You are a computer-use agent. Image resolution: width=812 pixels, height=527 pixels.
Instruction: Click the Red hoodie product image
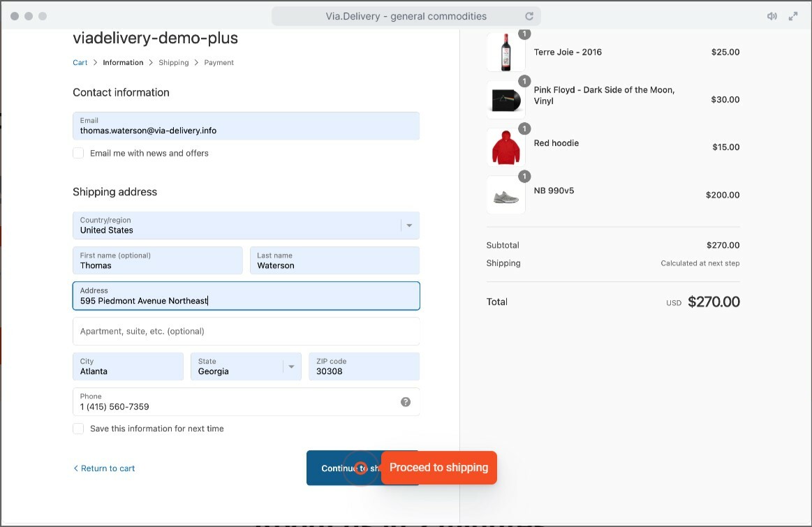[505, 147]
